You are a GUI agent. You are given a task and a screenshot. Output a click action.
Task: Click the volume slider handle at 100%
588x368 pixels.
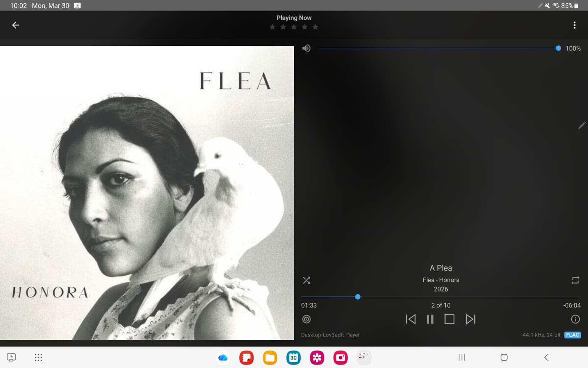click(x=558, y=48)
